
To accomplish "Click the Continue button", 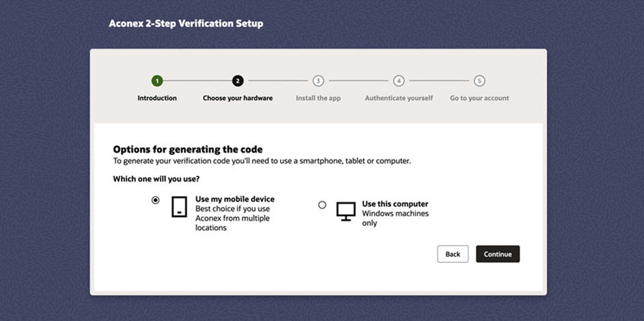I will point(498,254).
